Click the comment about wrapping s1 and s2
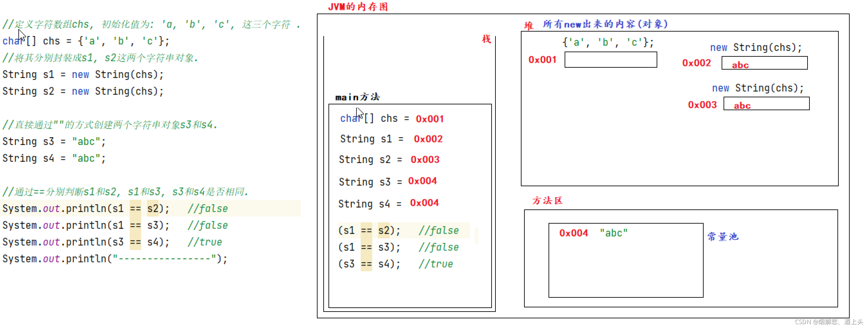Image resolution: width=868 pixels, height=328 pixels. tap(100, 58)
